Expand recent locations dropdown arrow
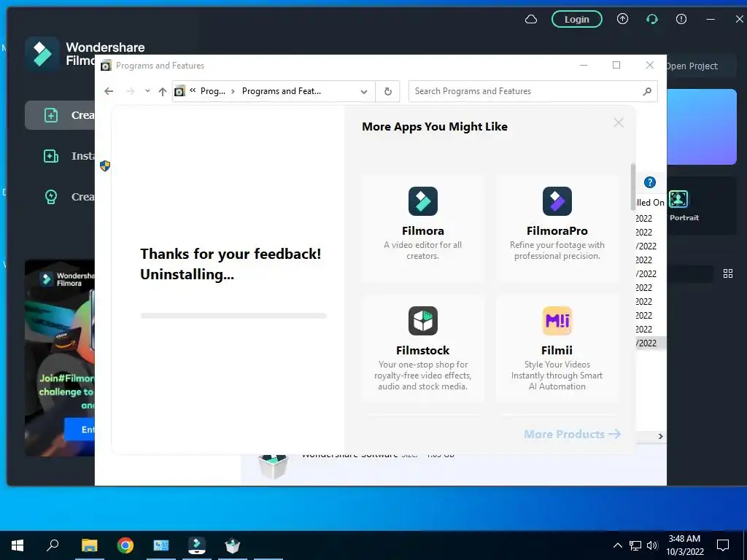This screenshot has width=747, height=560. click(x=147, y=91)
